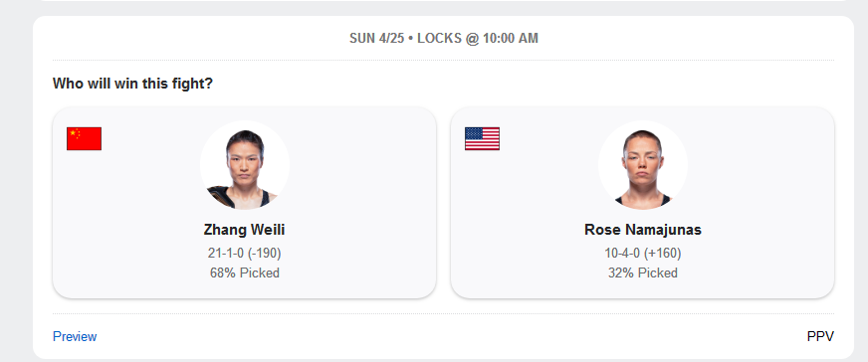Click the United States flag icon
The height and width of the screenshot is (362, 868).
(x=482, y=138)
